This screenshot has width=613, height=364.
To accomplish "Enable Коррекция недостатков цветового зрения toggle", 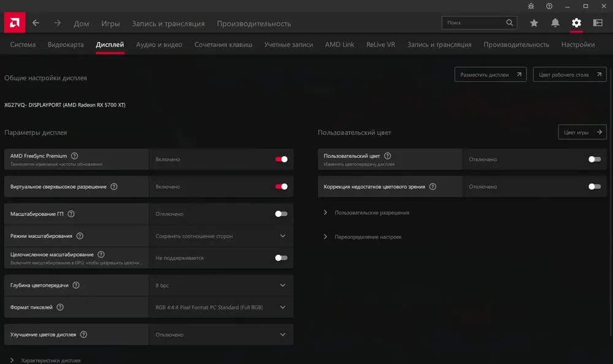I will point(595,186).
